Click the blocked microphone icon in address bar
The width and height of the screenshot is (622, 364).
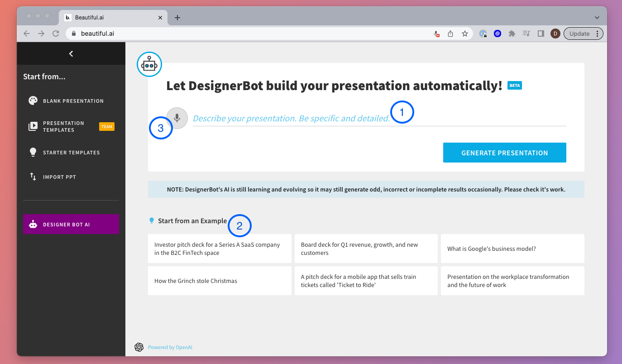coord(436,34)
